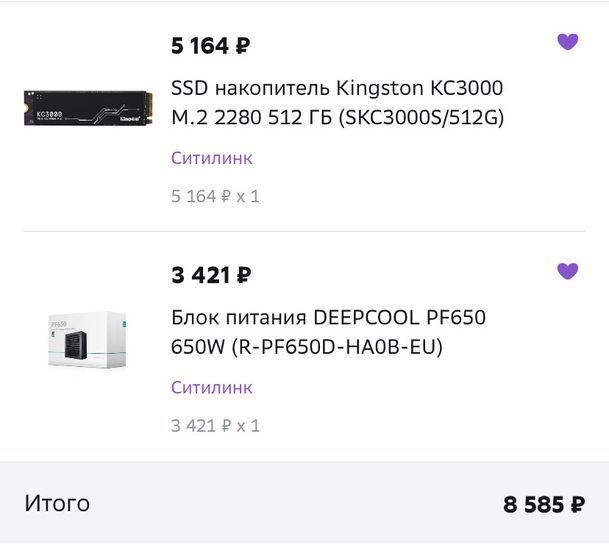Follow the Ситилинк store link under Kingston SSD
609x545 pixels.
click(212, 158)
